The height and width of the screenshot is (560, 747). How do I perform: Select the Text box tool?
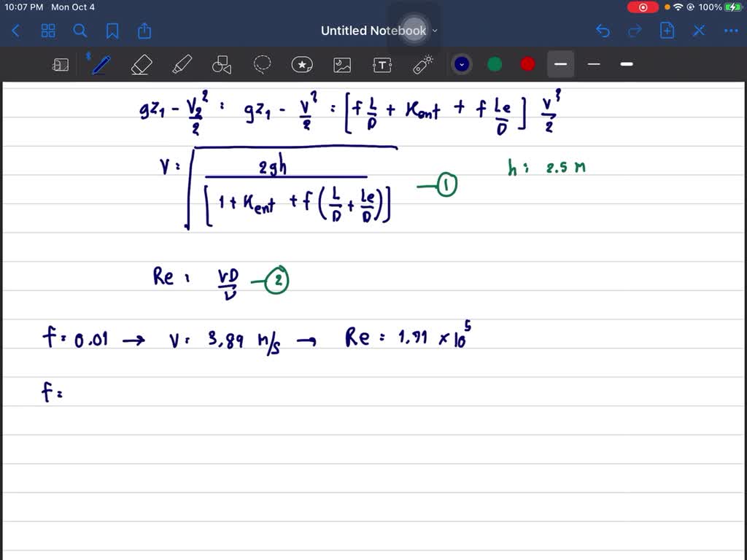pos(382,65)
